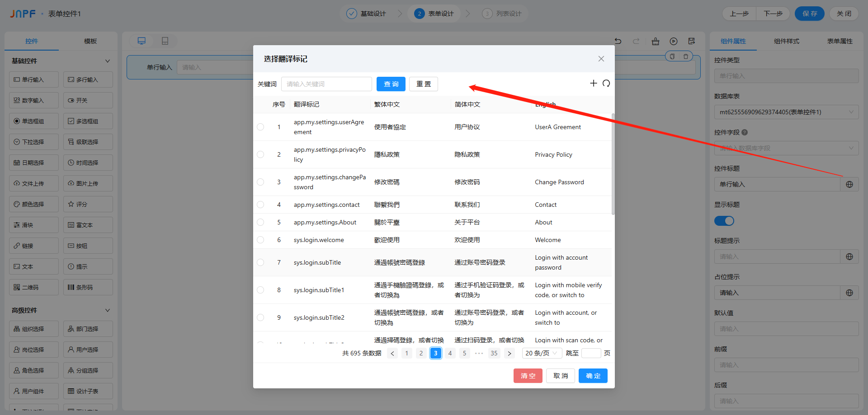
Task: Open the 20 条/页 page size dropdown
Action: 542,353
